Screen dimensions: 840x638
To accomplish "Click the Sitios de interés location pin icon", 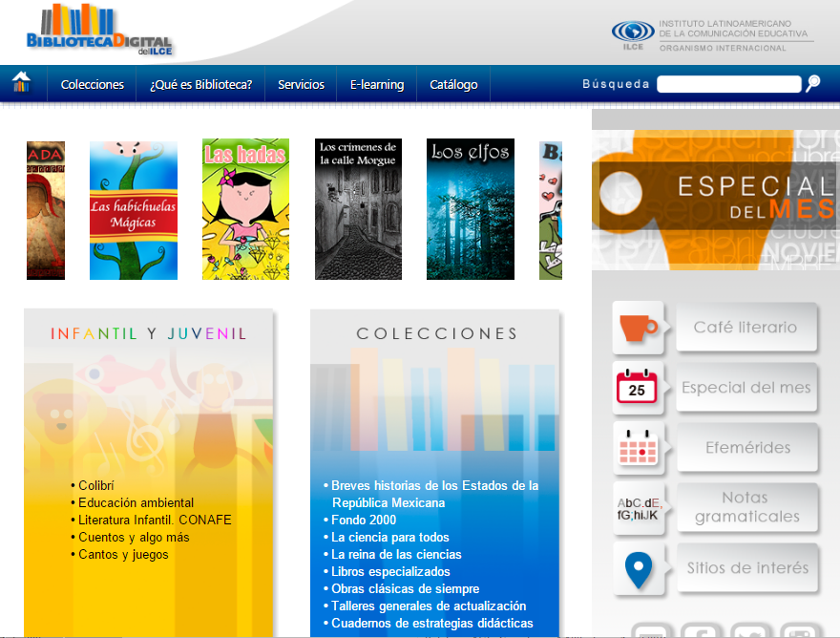I will pyautogui.click(x=639, y=569).
